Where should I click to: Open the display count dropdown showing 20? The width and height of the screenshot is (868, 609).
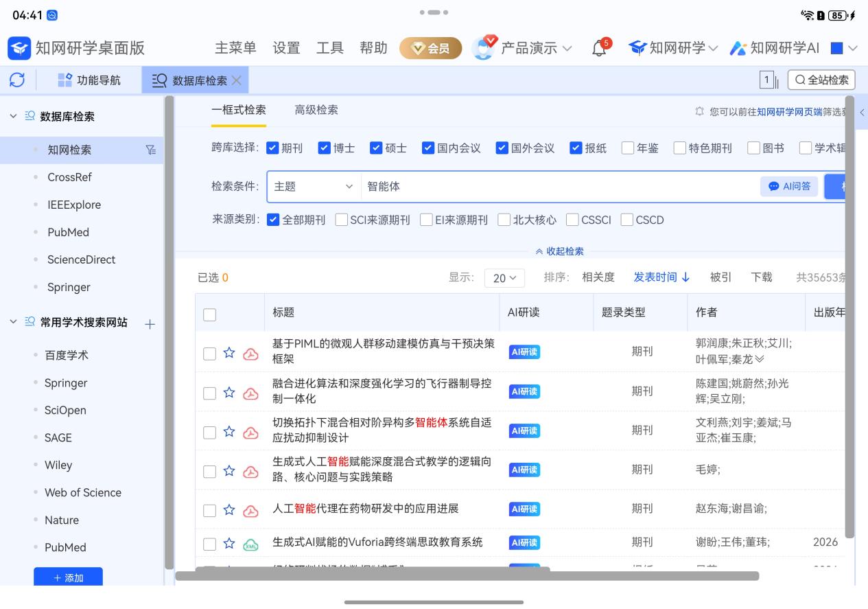pyautogui.click(x=504, y=278)
